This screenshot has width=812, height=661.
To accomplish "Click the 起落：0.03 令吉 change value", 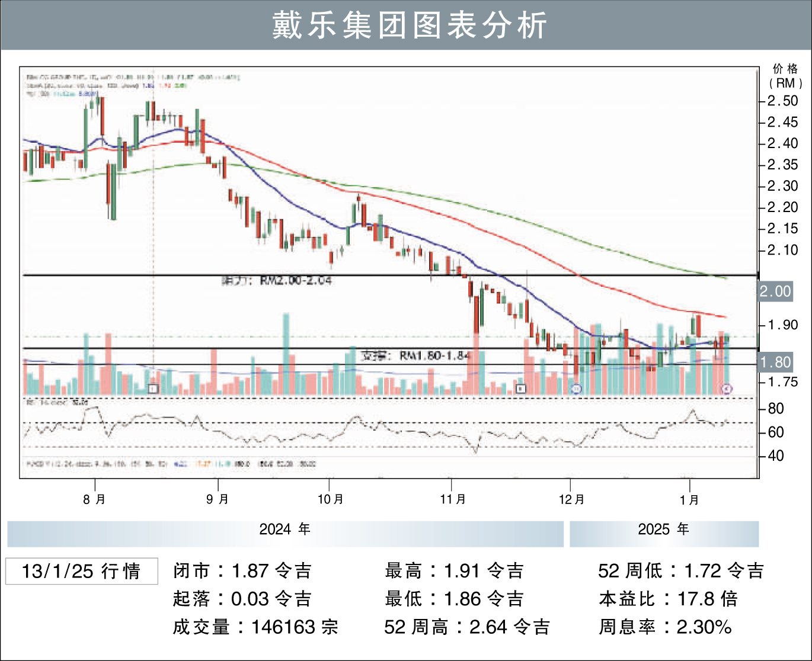I will click(x=242, y=599).
